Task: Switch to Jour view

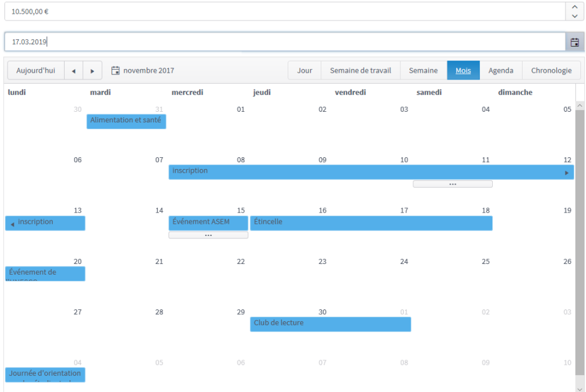Action: [304, 71]
